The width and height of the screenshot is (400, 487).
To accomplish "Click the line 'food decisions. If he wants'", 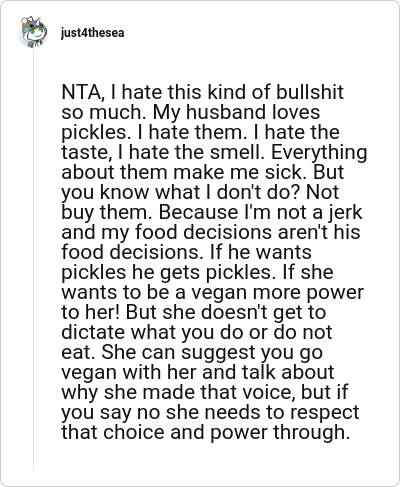I will coord(186,252).
